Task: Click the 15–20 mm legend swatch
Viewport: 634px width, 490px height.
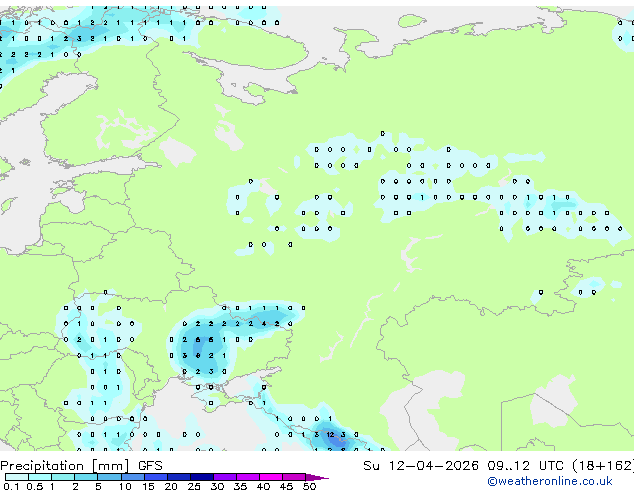Action: (x=156, y=477)
